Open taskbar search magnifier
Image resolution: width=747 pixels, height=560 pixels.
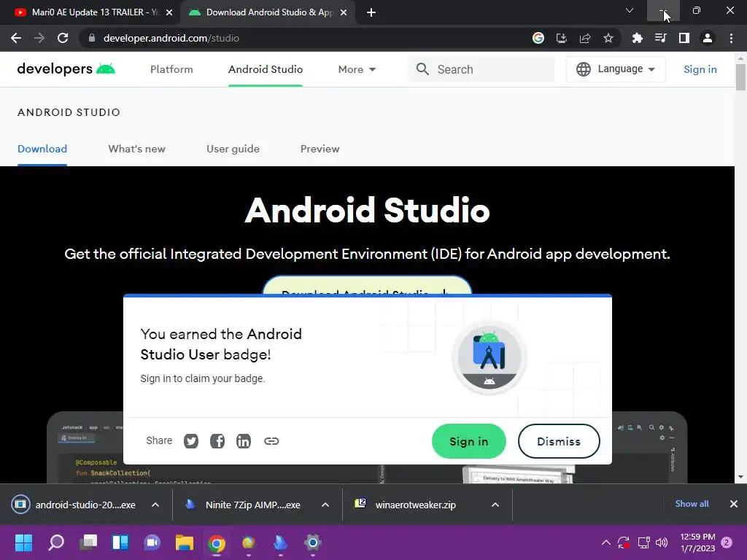tap(56, 542)
